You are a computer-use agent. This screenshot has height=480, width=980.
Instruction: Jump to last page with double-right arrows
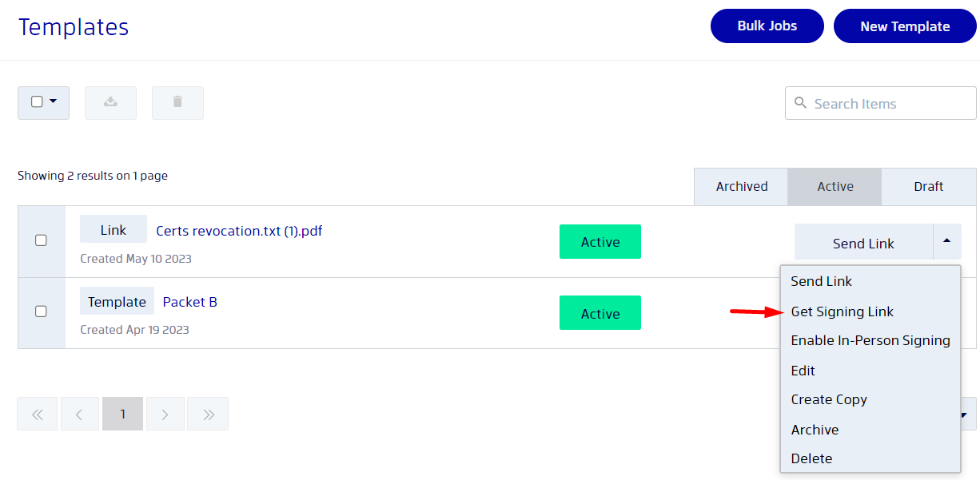click(x=208, y=414)
